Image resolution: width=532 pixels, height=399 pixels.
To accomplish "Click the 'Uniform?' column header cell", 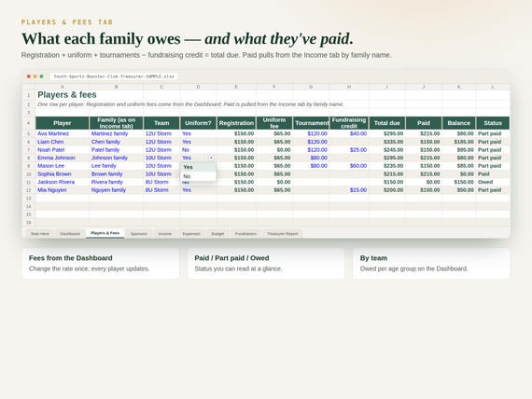I will coord(198,123).
